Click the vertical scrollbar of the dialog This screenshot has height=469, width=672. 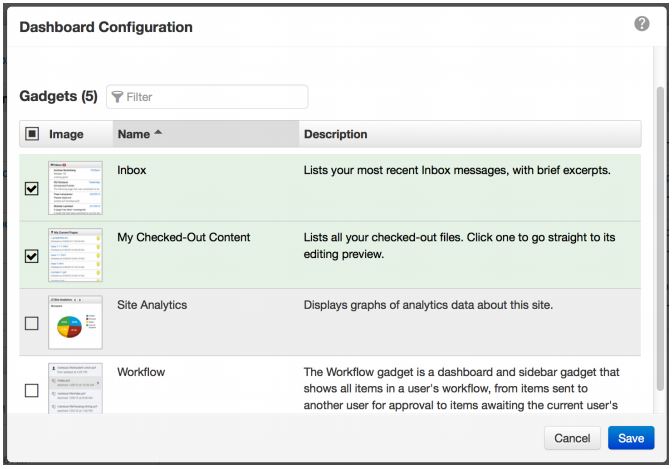coord(659,240)
